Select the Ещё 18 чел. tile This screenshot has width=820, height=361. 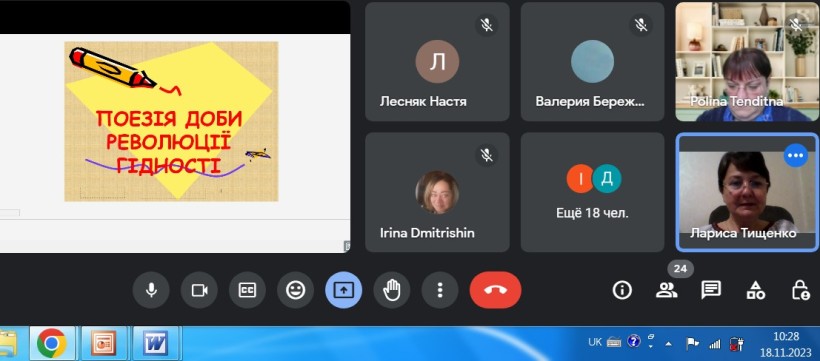[x=593, y=192]
